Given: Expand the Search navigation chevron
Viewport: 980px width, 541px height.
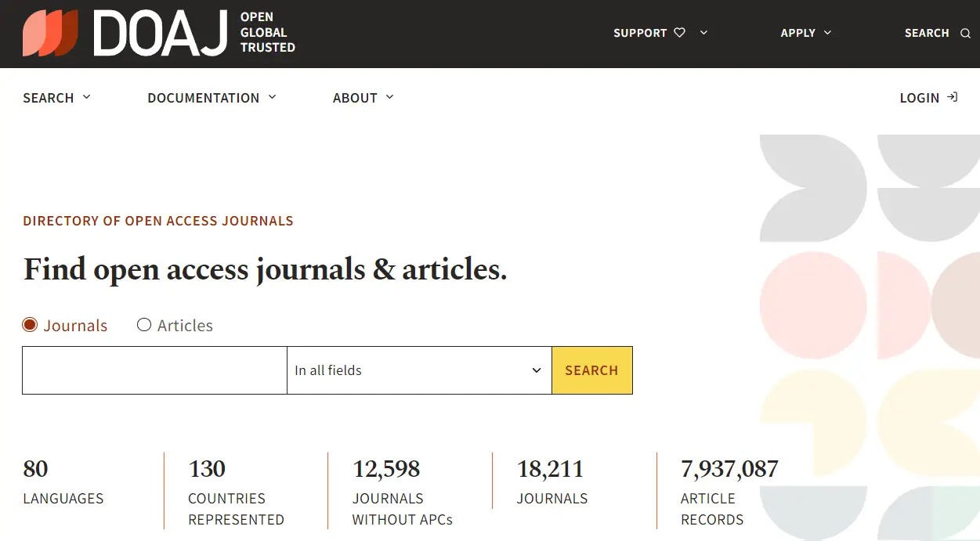Looking at the screenshot, I should [86, 97].
